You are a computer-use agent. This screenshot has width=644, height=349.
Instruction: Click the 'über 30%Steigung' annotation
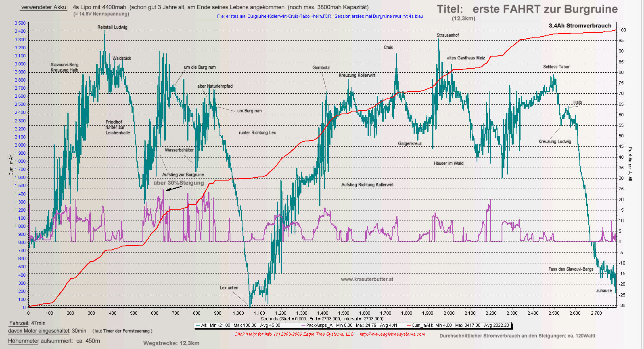click(179, 183)
